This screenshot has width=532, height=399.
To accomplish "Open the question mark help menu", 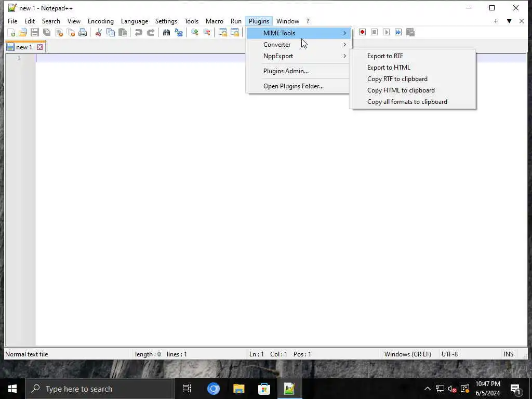I will coord(308,21).
